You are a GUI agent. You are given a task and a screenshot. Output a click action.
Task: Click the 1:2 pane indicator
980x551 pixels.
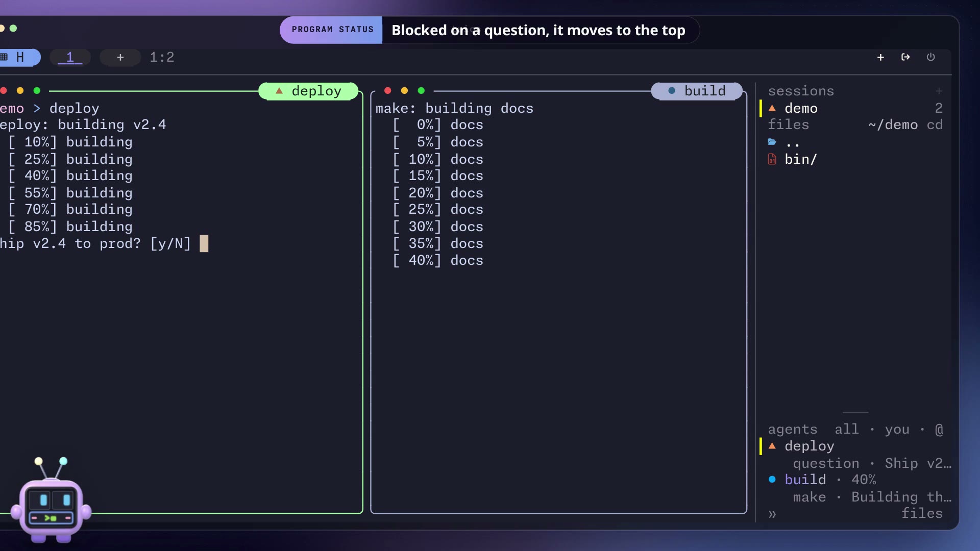(162, 57)
